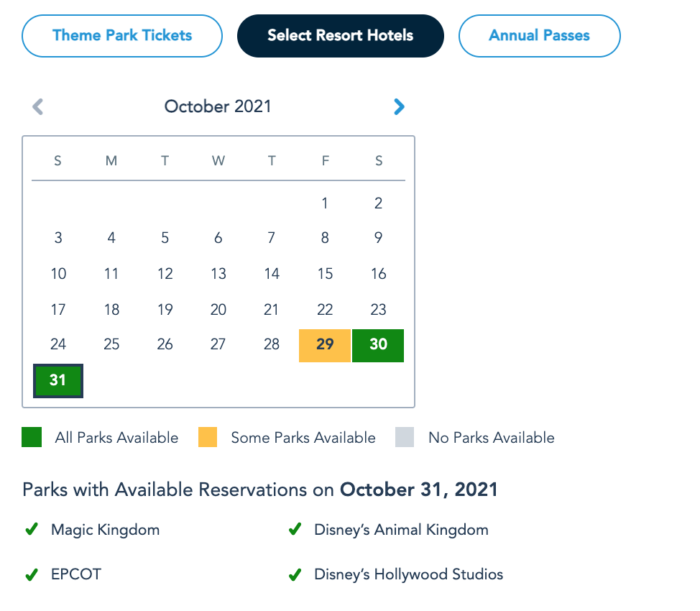Viewport: 700px width, 611px height.
Task: Open the Annual Passes tab
Action: coord(539,35)
